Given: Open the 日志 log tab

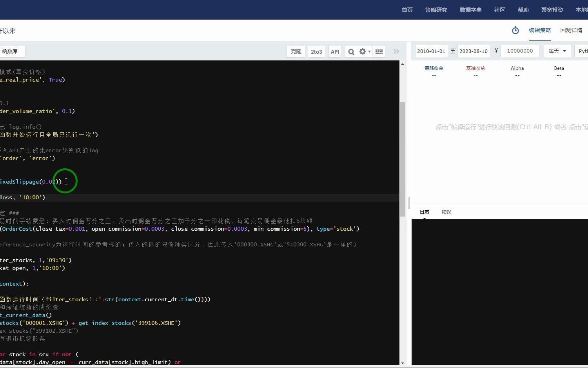Looking at the screenshot, I should pyautogui.click(x=425, y=212).
